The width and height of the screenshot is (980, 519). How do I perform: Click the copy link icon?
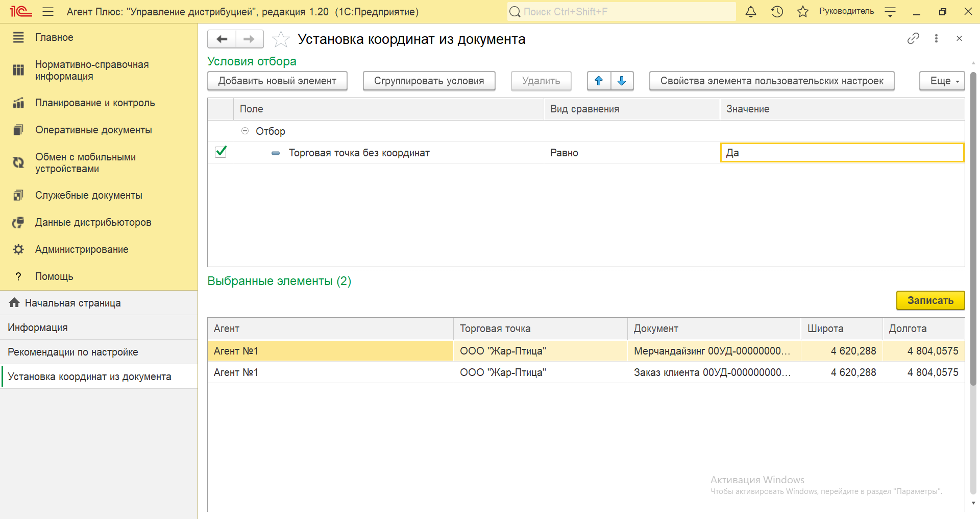(x=913, y=38)
